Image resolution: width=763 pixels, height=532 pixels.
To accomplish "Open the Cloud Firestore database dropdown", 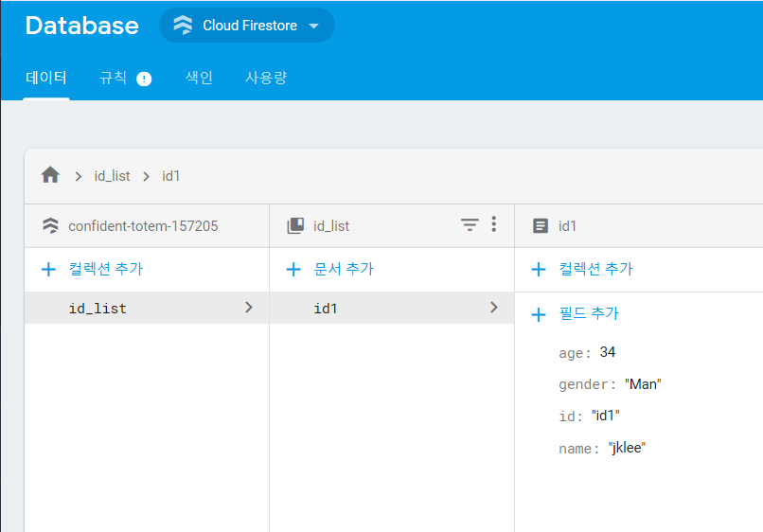I will 314,26.
